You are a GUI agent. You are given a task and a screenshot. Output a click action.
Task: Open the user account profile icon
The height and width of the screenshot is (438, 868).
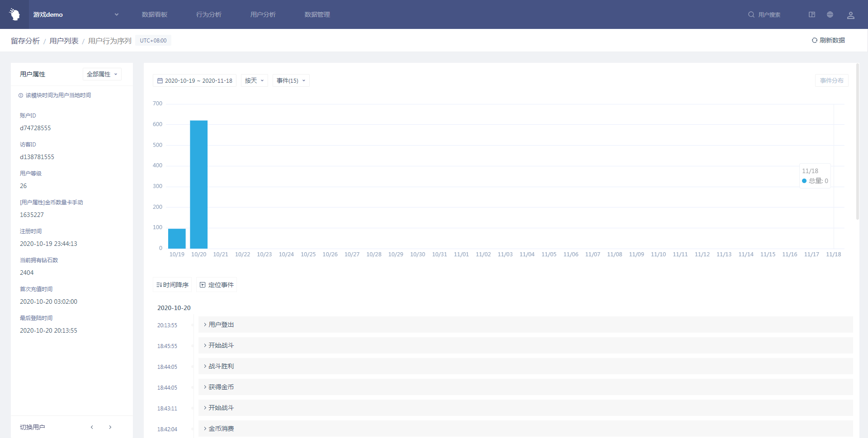coord(850,15)
